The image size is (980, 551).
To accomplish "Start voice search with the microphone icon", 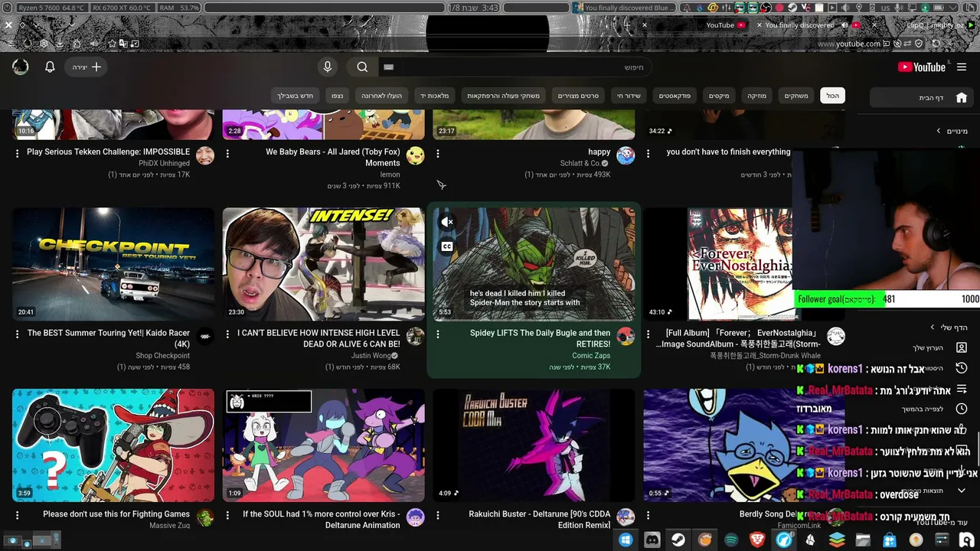I will click(x=328, y=67).
